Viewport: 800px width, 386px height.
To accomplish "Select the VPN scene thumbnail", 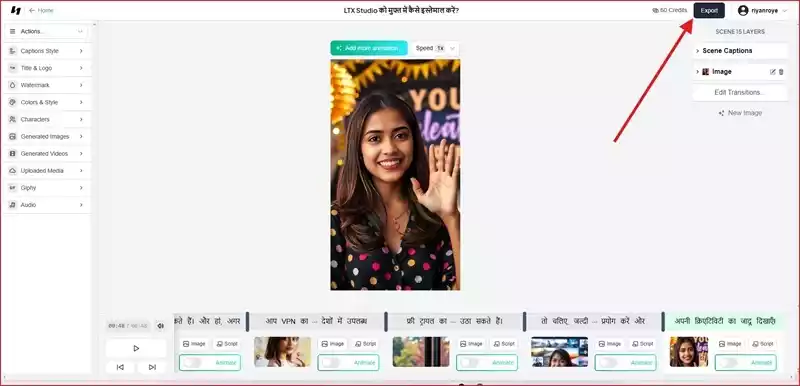I will pyautogui.click(x=282, y=352).
